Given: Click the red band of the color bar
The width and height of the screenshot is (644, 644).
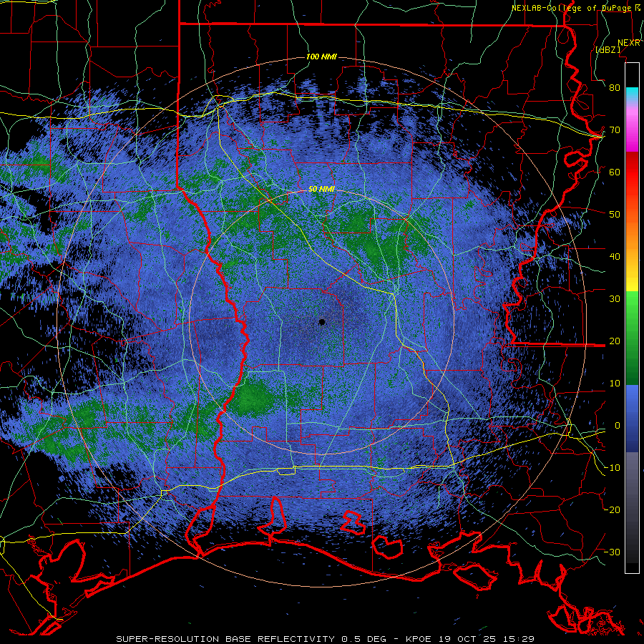Looking at the screenshot, I should click(632, 182).
